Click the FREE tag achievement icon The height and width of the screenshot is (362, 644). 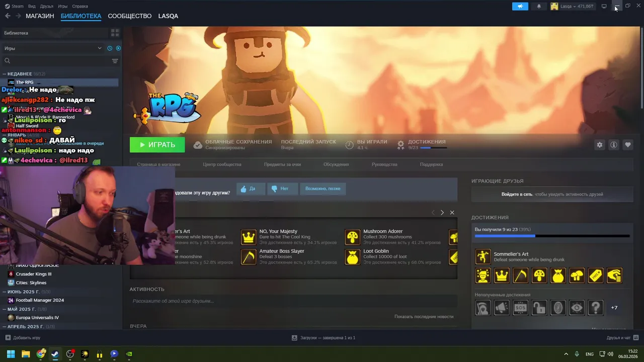595,276
